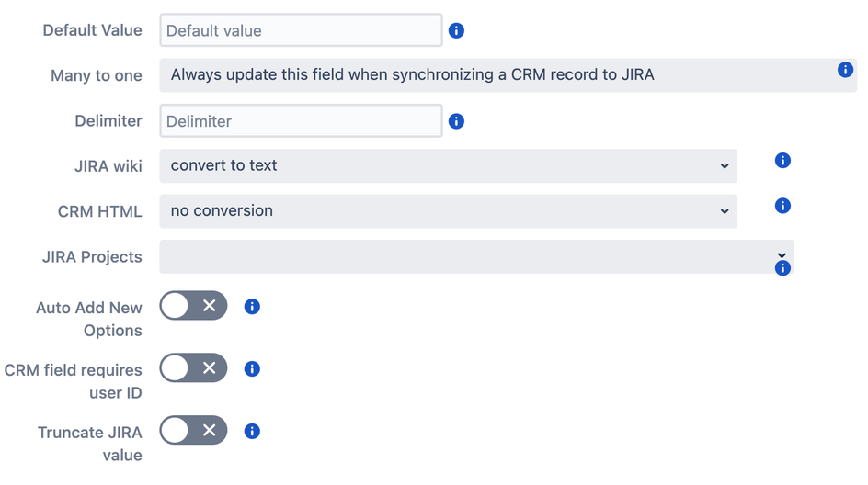This screenshot has width=868, height=485.
Task: Click the JIRA wiki dropdown chevron arrow
Action: pos(725,166)
